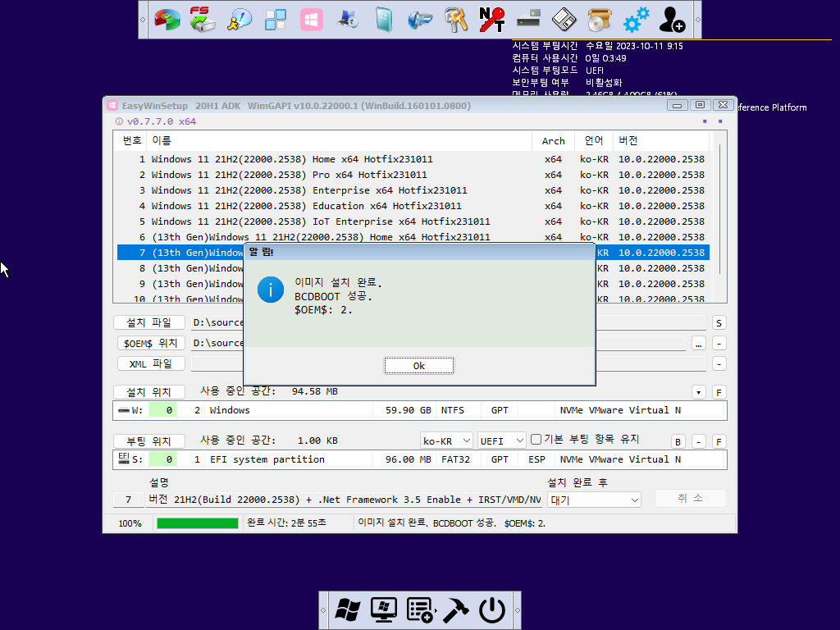Launch the red-green partition pie tool

(167, 20)
